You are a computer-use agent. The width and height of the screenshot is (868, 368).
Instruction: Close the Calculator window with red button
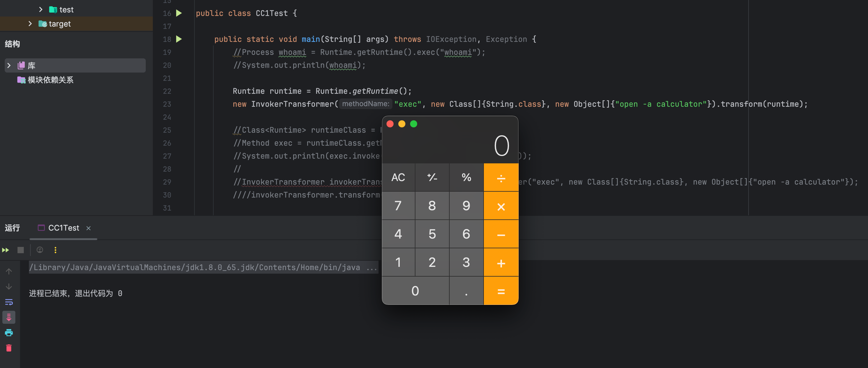390,124
